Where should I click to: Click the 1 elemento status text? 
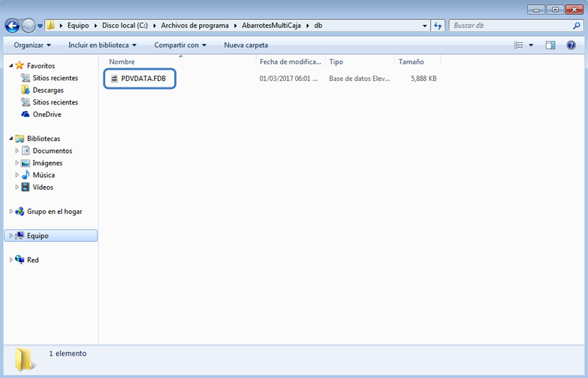pos(68,353)
